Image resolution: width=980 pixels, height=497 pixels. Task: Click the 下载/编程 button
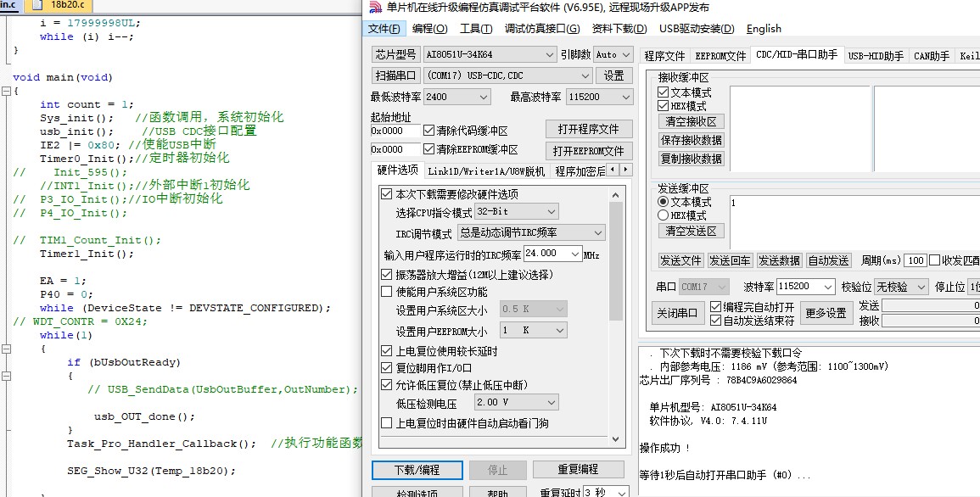coord(417,470)
